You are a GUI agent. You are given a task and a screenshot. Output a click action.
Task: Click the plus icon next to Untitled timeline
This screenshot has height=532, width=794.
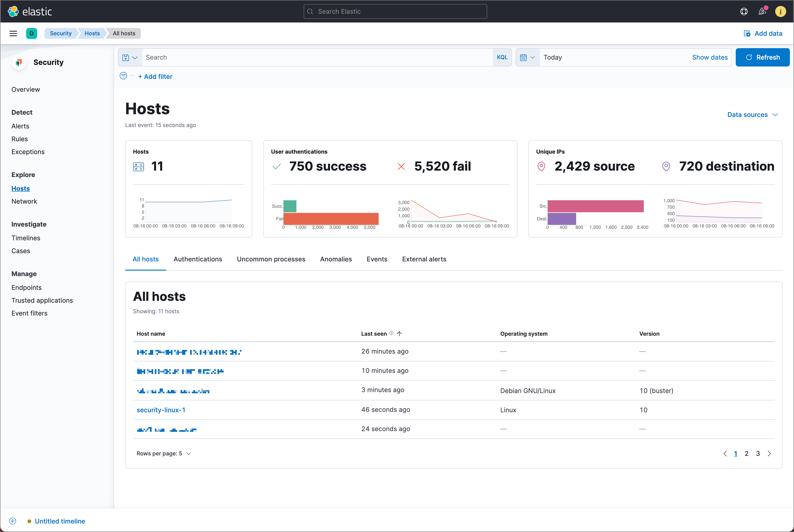pos(13,521)
